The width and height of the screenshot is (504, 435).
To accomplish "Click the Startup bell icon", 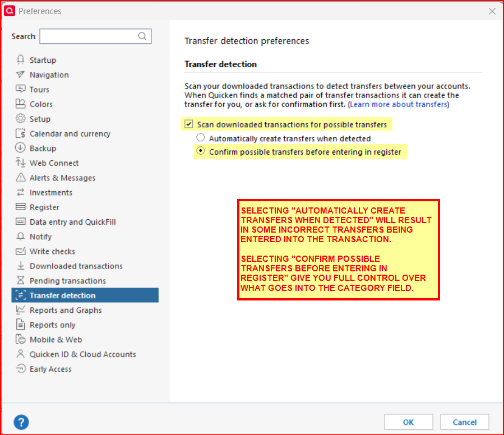I will [21, 60].
